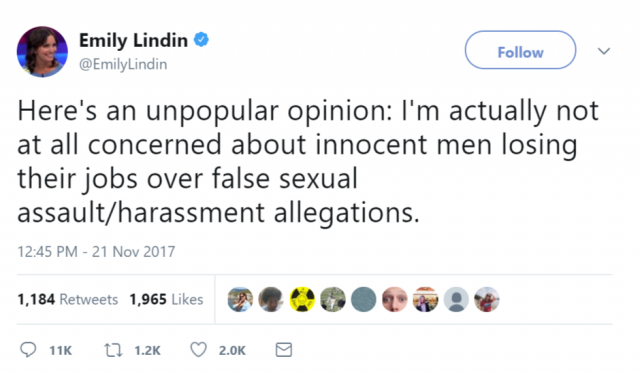Retweet using the arrows icon

[113, 350]
